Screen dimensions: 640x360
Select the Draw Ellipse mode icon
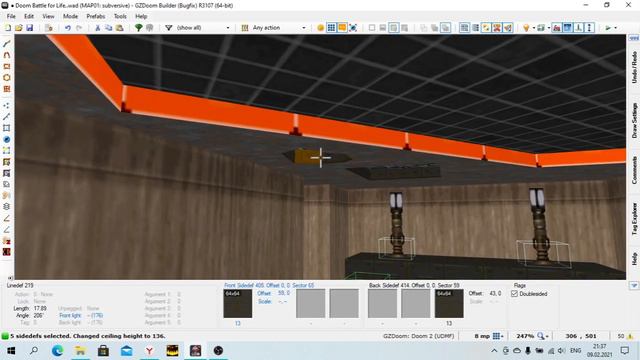(x=7, y=78)
